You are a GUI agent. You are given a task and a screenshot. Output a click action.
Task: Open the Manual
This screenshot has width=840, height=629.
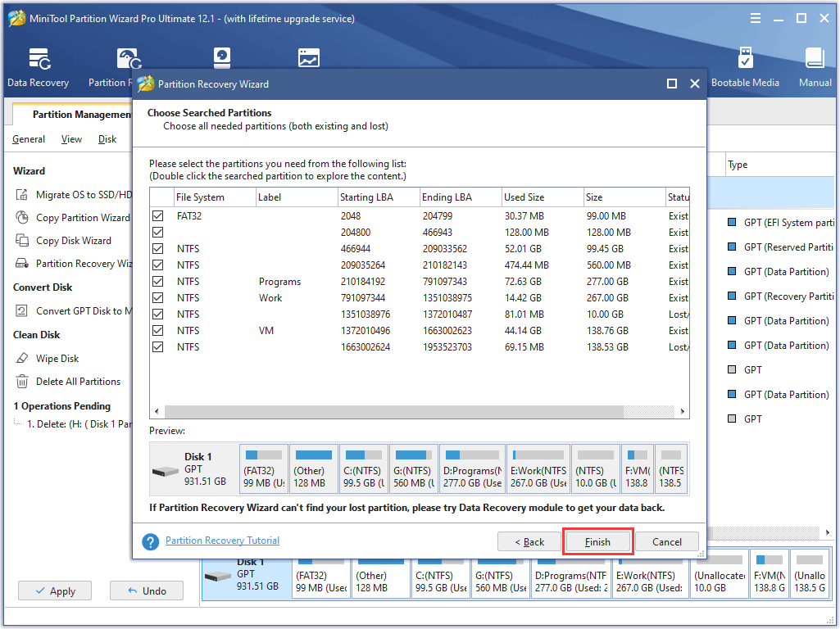pyautogui.click(x=815, y=67)
